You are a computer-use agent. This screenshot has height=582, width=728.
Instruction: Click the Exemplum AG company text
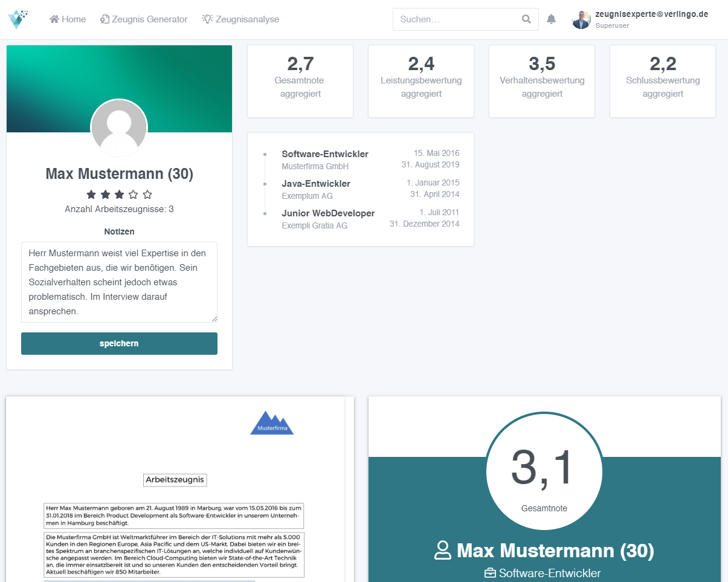[x=307, y=196]
